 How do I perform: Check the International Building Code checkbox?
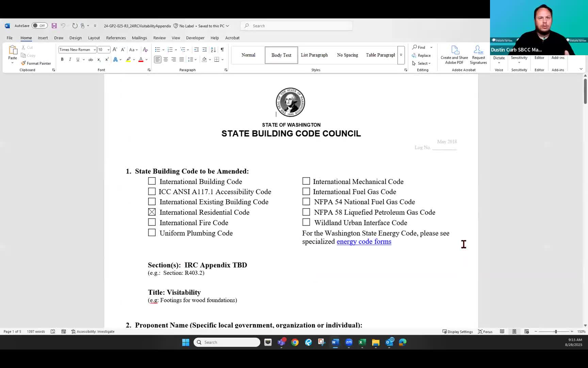(152, 181)
